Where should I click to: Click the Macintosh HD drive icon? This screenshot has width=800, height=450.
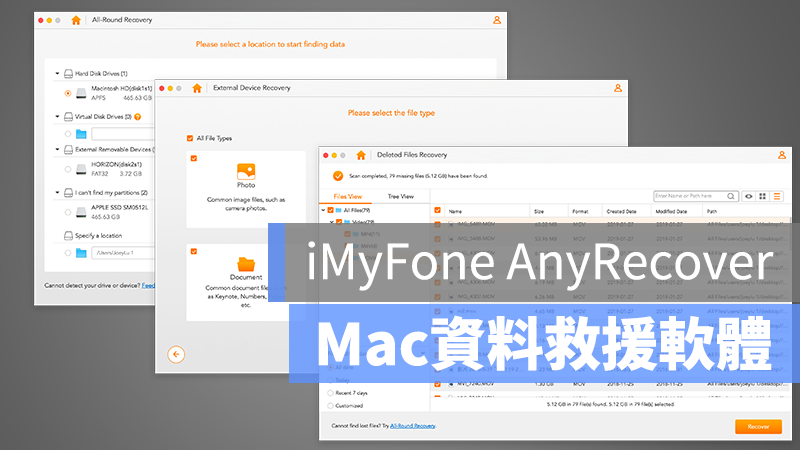point(81,93)
